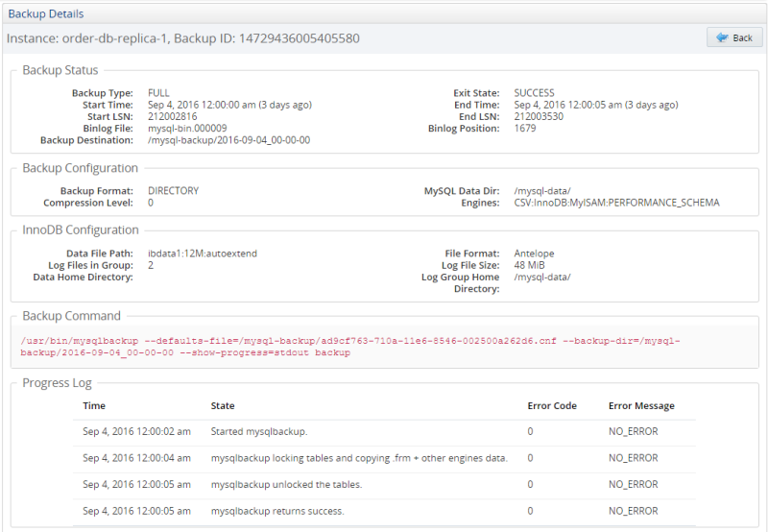Select backup type value FULL
Image resolution: width=768 pixels, height=532 pixels.
pyautogui.click(x=158, y=93)
